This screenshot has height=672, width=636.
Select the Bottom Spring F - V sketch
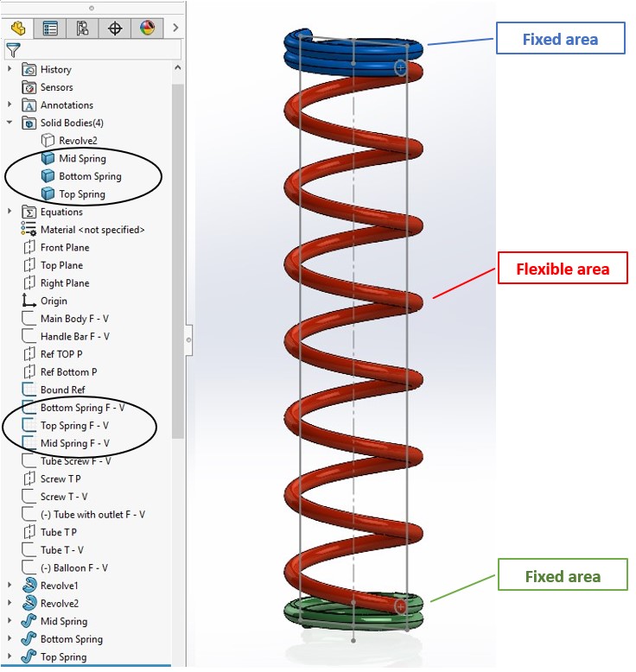coord(82,408)
